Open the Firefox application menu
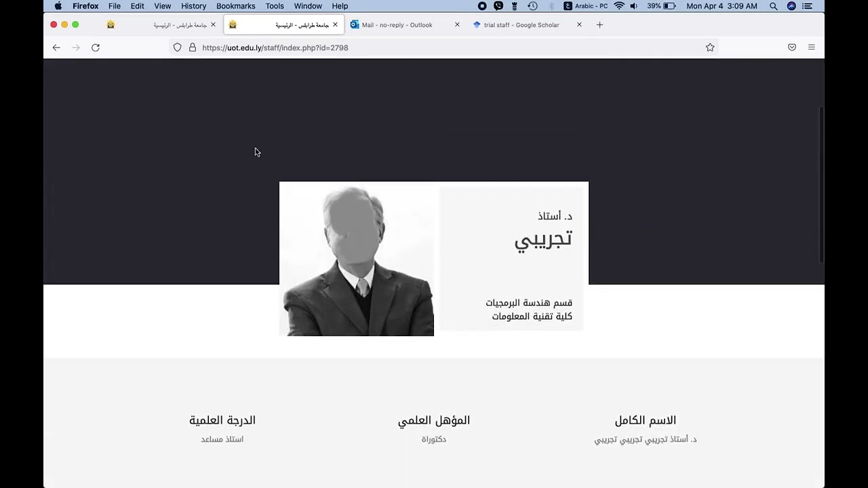The height and width of the screenshot is (488, 868). click(85, 6)
